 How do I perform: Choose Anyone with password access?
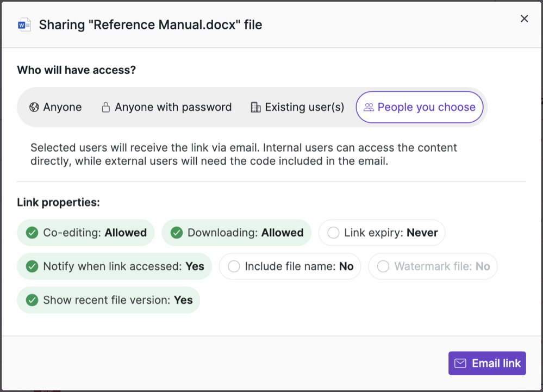166,107
